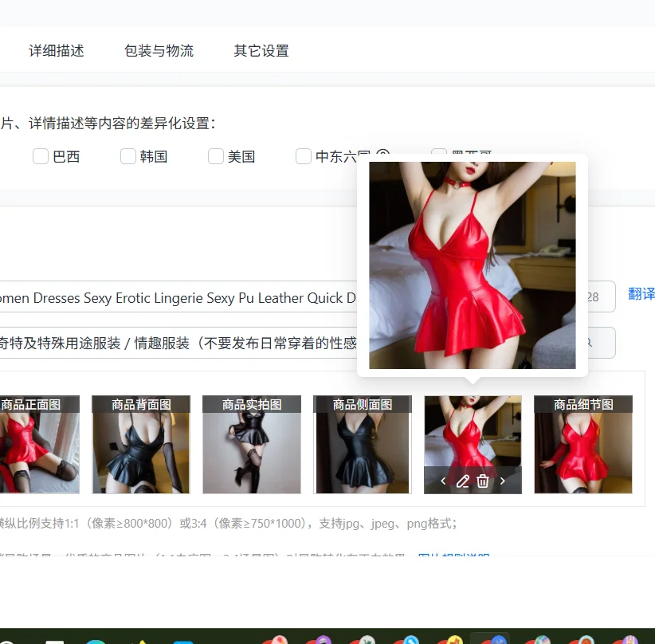Click the product title input field
This screenshot has width=655, height=644.
point(308,296)
